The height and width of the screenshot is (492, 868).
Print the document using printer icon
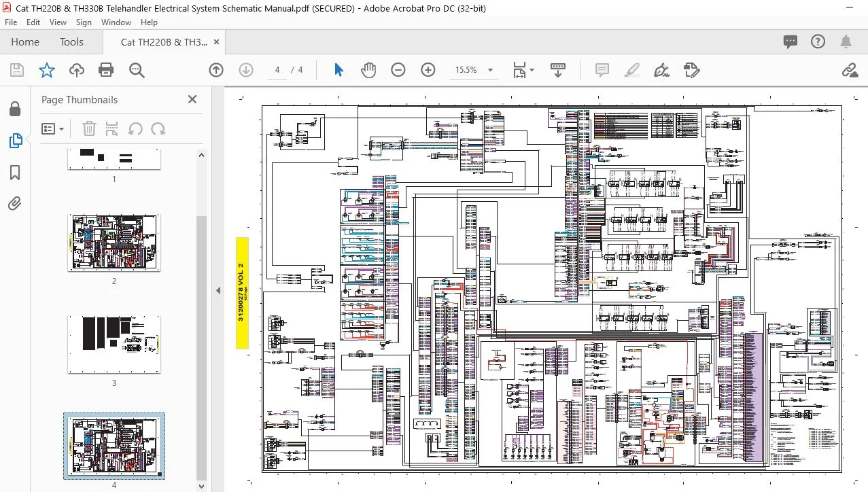click(x=106, y=70)
